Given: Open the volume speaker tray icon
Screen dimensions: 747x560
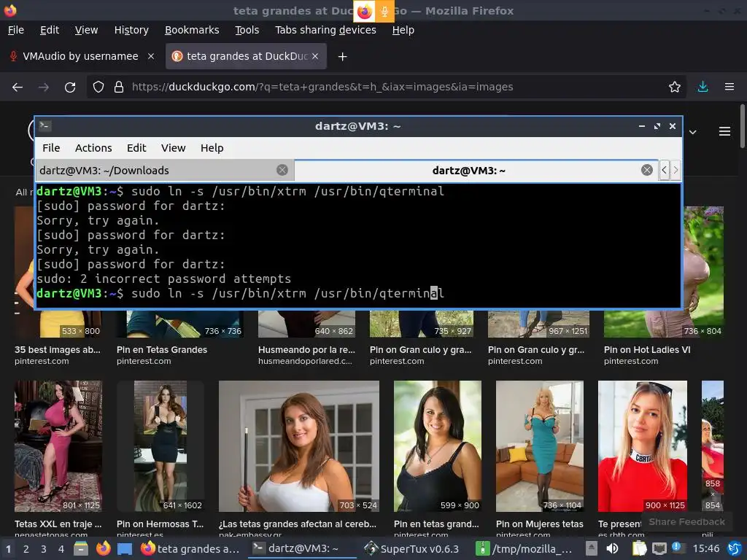Looking at the screenshot, I should tap(613, 548).
